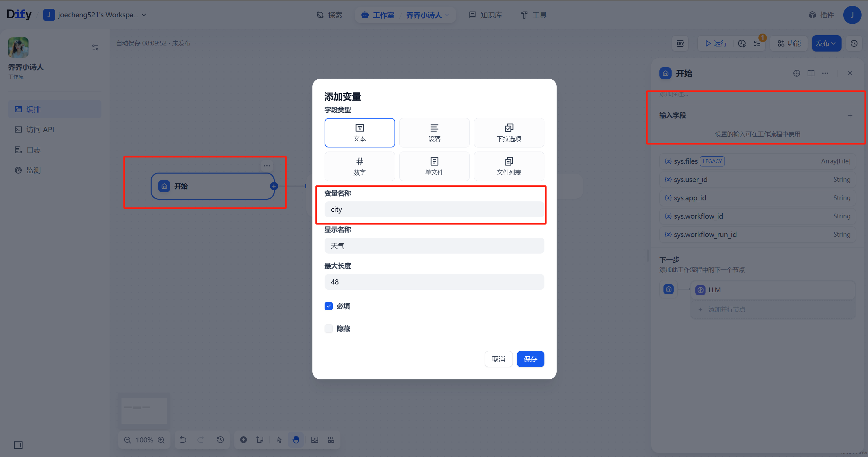Enable the 隐藏 hidden checkbox

click(x=328, y=329)
